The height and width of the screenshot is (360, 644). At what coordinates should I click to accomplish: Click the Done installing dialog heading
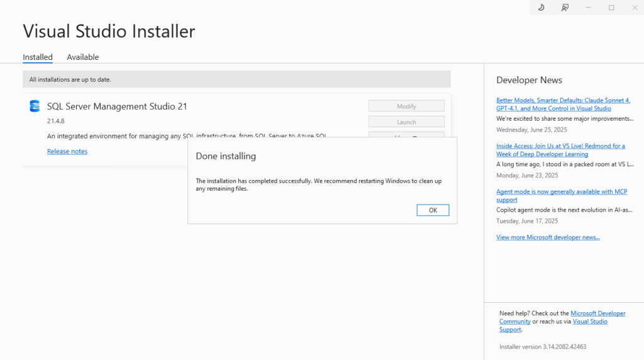[226, 156]
